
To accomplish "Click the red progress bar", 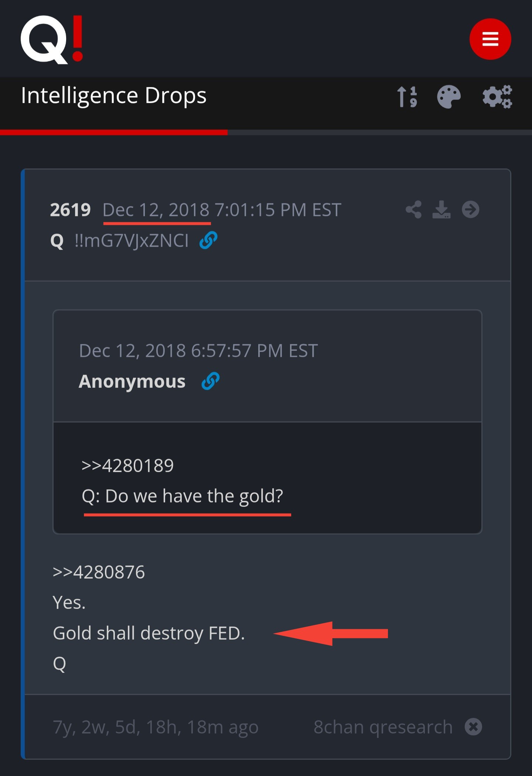I will [x=114, y=132].
